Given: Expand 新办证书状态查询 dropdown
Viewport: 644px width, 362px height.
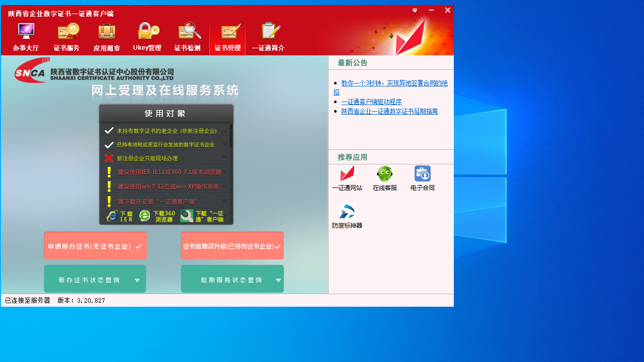Looking at the screenshot, I should tap(95, 279).
